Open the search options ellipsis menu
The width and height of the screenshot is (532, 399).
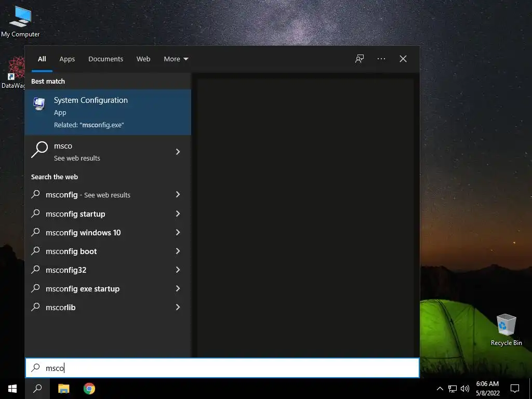[x=381, y=59]
